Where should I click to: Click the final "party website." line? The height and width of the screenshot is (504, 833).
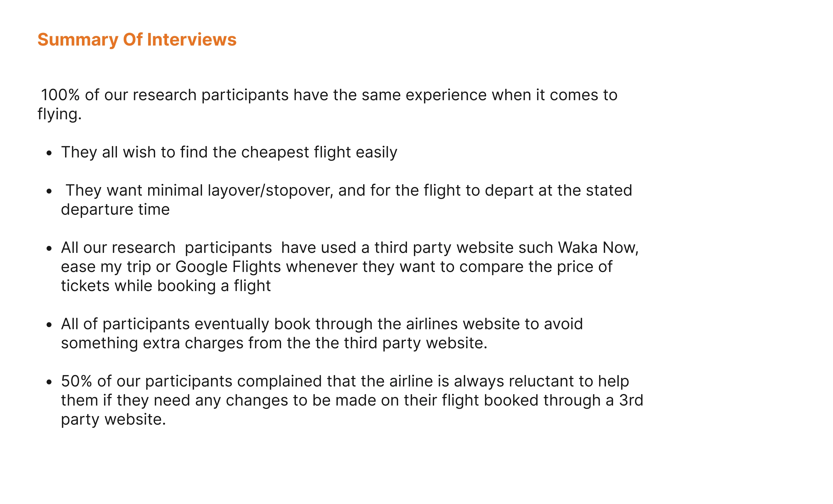(113, 419)
